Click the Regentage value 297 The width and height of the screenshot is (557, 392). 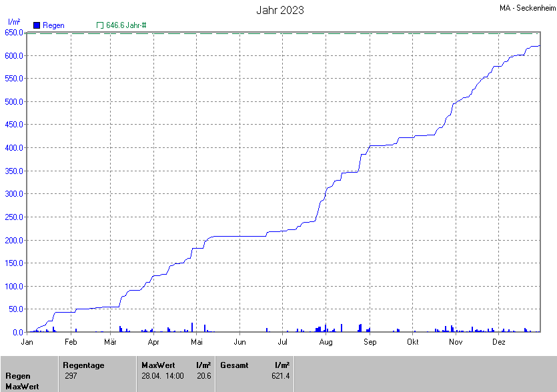71,376
